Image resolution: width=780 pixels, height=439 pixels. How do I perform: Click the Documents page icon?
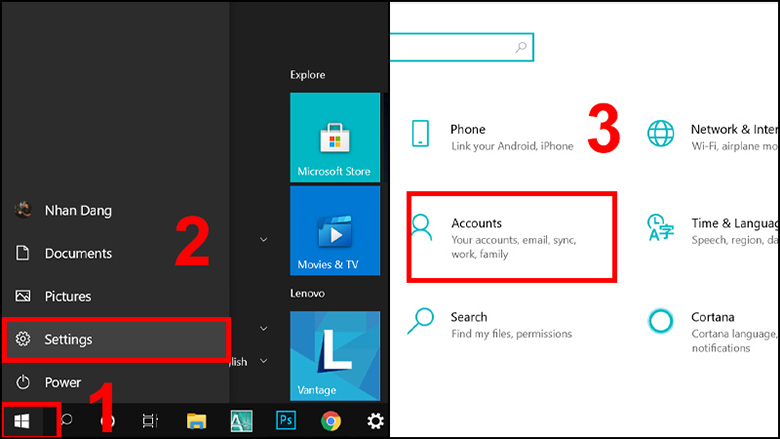pos(22,253)
